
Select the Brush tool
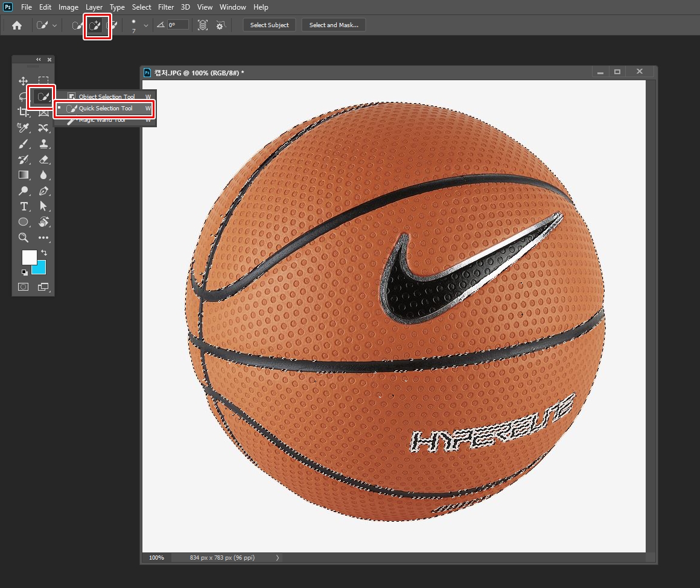point(23,144)
